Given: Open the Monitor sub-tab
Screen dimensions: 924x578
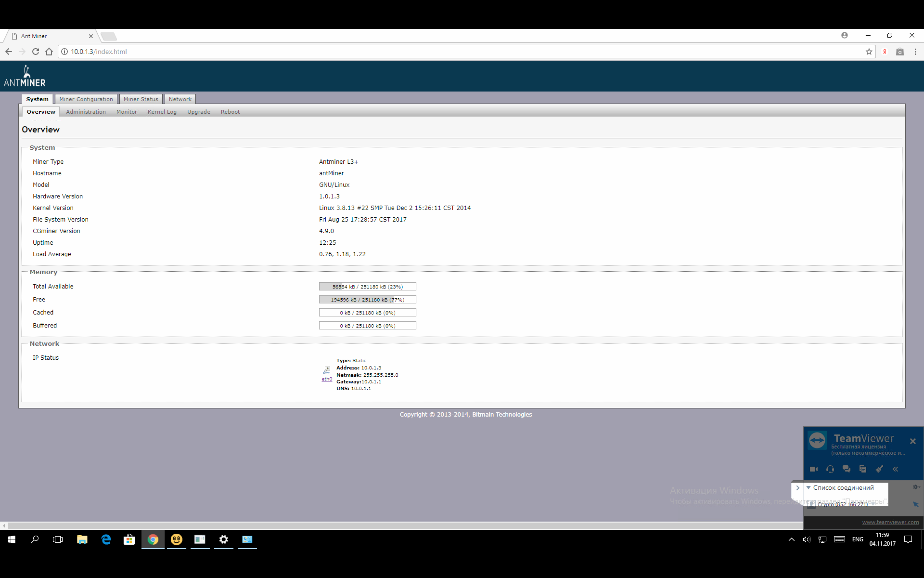Looking at the screenshot, I should 127,112.
